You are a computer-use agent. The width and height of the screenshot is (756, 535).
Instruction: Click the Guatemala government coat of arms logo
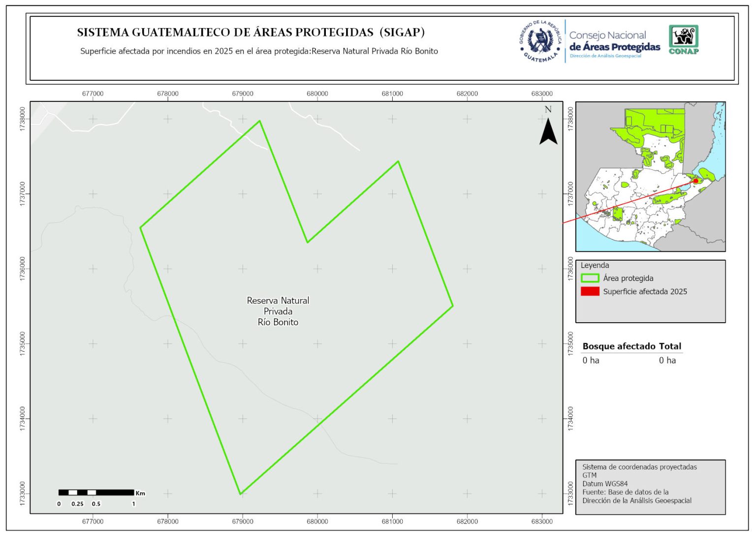pyautogui.click(x=540, y=41)
